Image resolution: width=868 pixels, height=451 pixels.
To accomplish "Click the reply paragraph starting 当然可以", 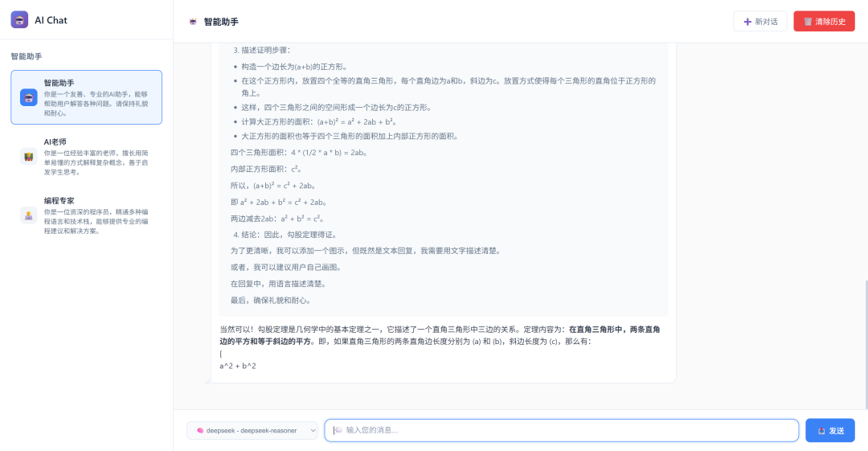I will 440,335.
